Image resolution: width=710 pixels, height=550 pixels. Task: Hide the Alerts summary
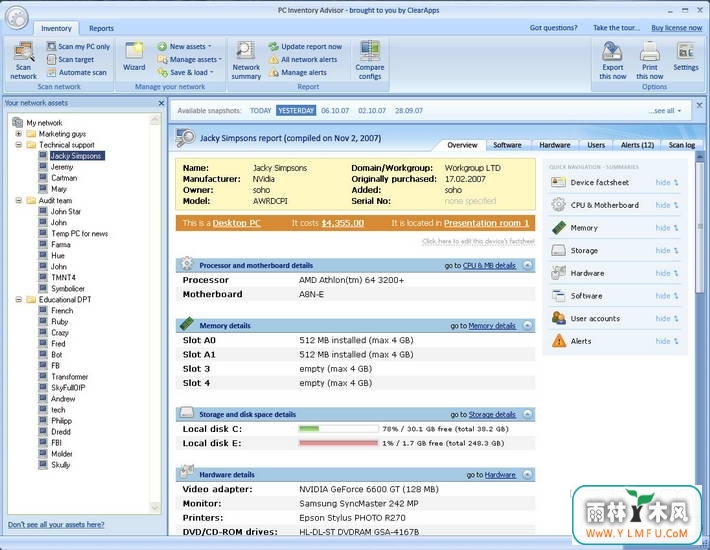(667, 341)
